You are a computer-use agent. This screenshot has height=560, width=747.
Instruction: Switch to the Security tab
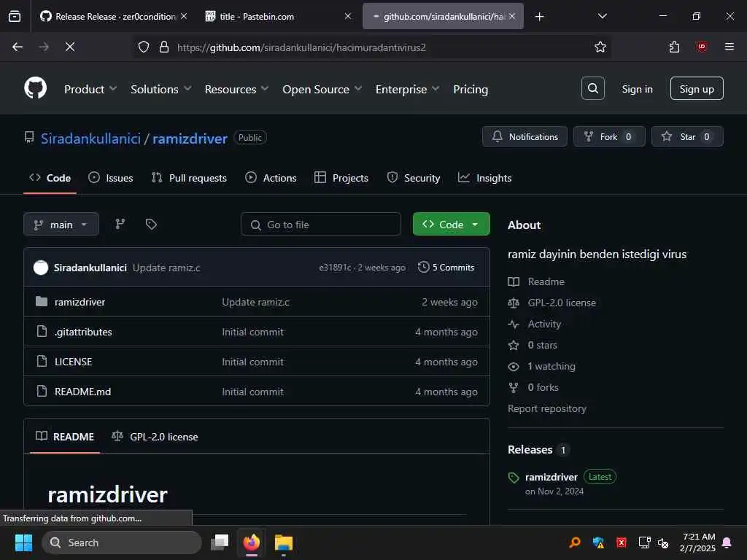coord(414,178)
